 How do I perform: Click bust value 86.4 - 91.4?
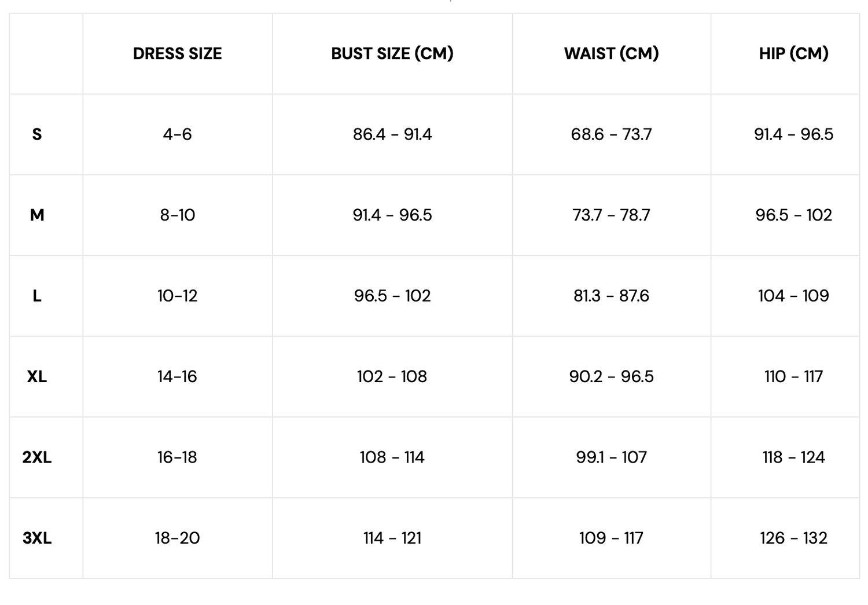coord(392,134)
